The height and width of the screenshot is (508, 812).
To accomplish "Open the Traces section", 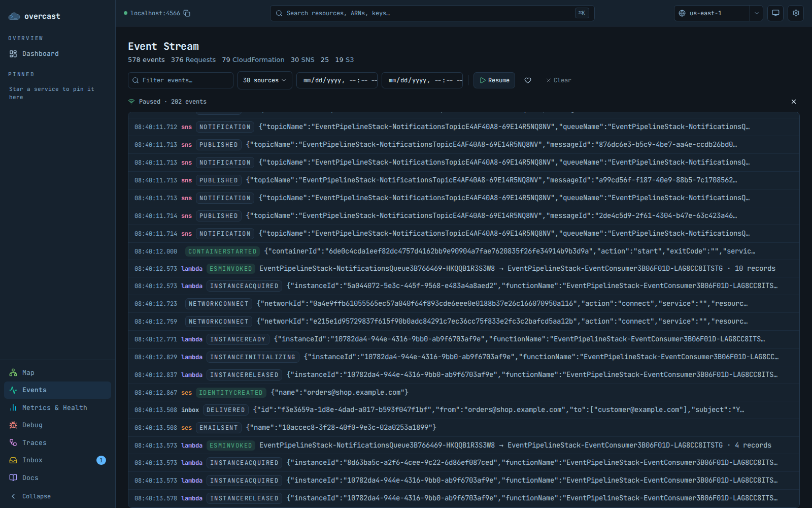I will 57,442.
